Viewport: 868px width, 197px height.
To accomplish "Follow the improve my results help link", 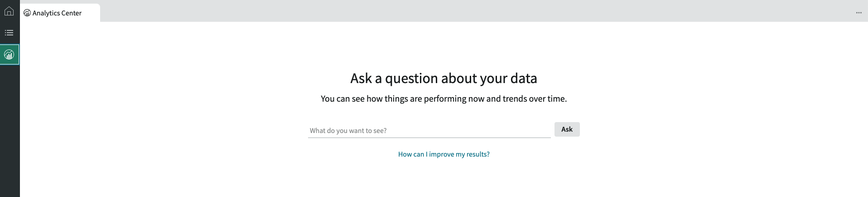I will 444,154.
